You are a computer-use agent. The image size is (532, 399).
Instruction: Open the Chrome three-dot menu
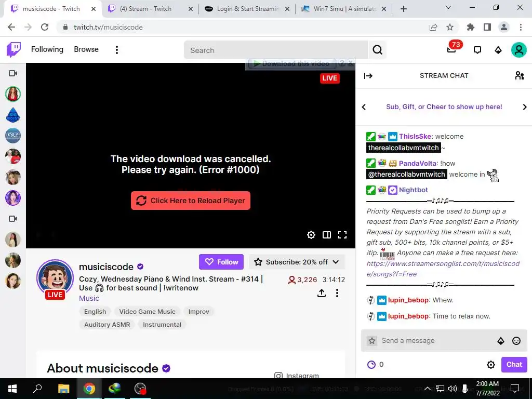(521, 27)
